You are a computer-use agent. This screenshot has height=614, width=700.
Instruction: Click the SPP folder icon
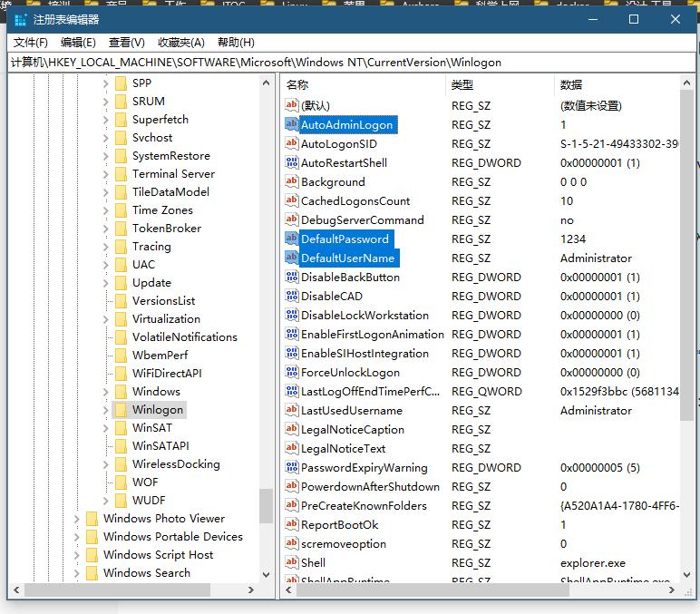coord(121,83)
